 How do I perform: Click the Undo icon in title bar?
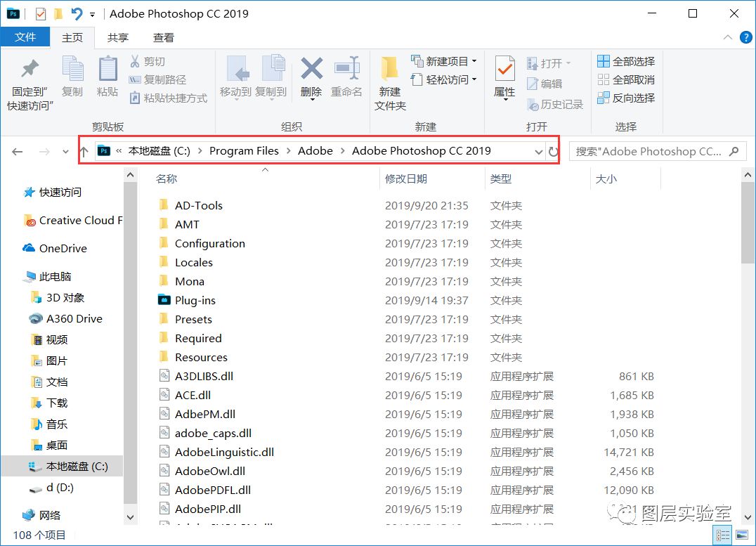pos(77,14)
